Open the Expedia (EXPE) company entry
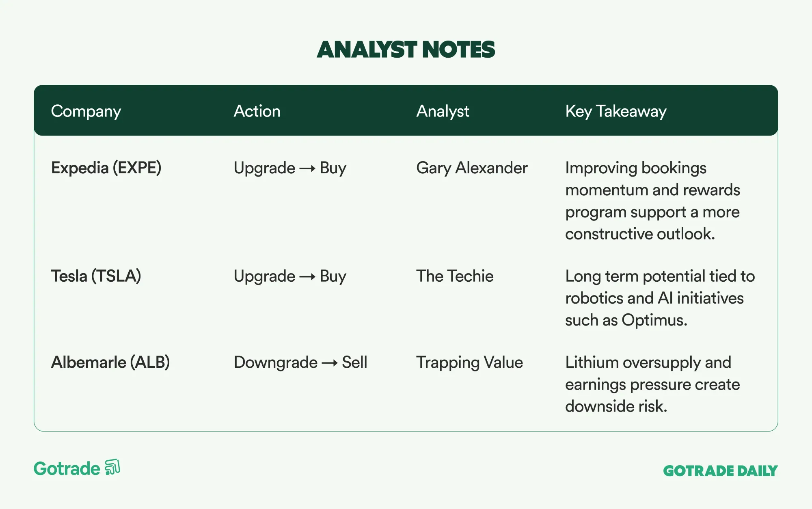 click(x=106, y=168)
